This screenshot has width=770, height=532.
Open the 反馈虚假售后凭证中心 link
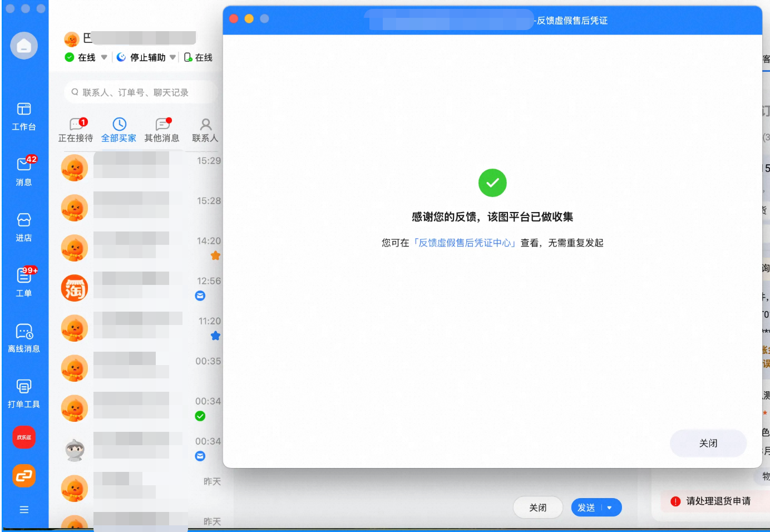pos(465,243)
